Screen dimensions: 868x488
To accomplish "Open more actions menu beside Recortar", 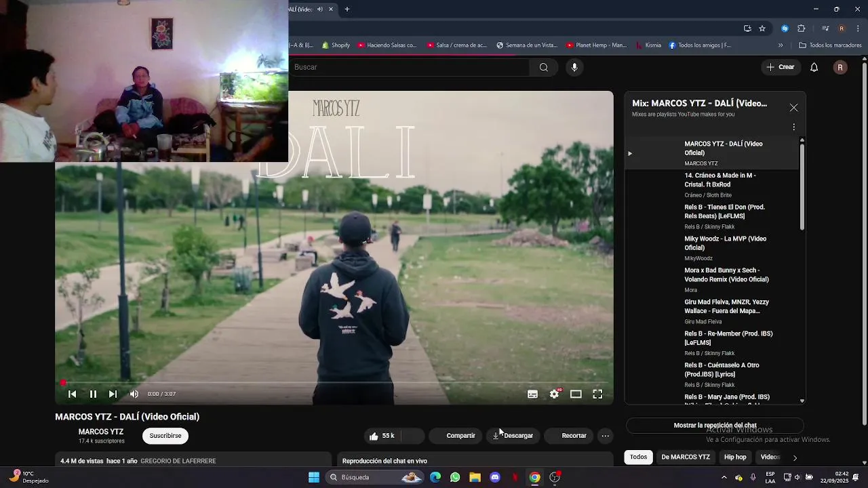I will [606, 436].
